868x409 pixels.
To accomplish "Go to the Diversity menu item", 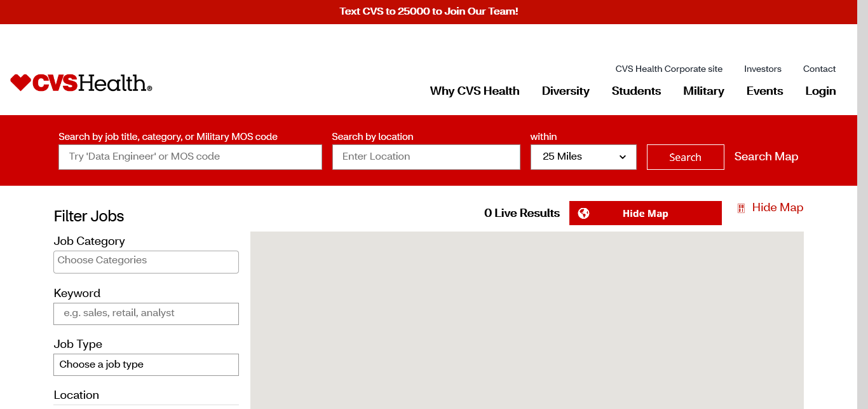I will pyautogui.click(x=565, y=91).
